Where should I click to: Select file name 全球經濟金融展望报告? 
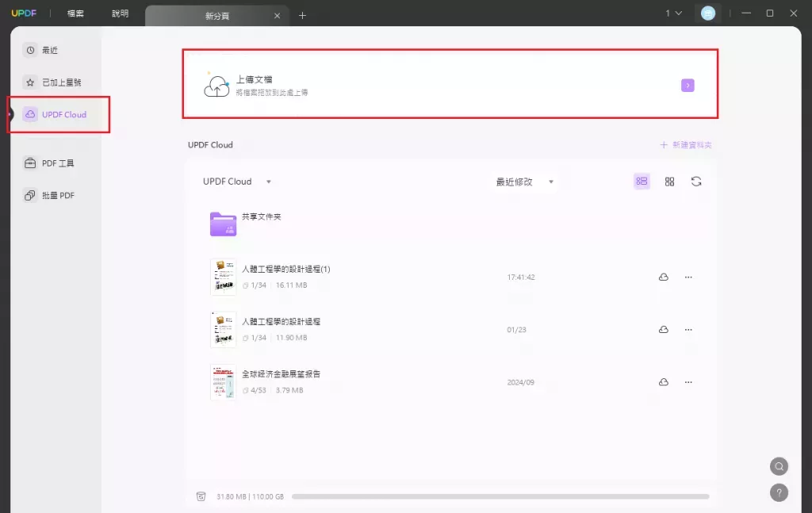point(282,373)
